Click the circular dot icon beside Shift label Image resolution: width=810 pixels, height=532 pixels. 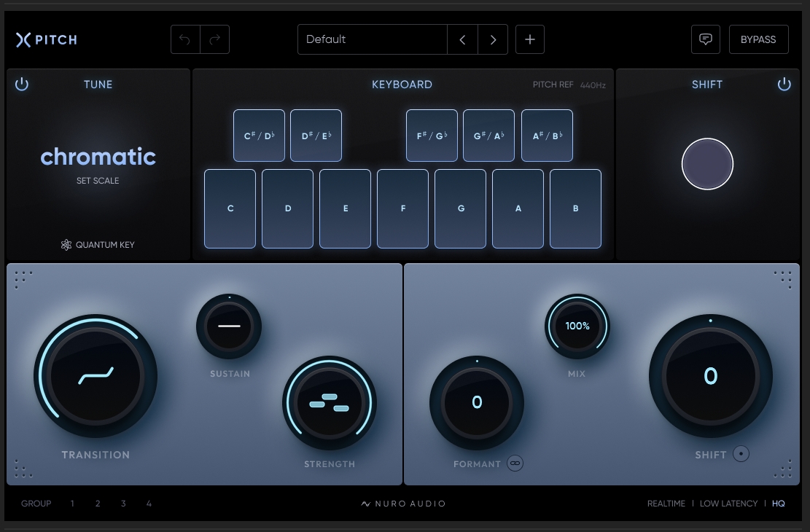741,454
